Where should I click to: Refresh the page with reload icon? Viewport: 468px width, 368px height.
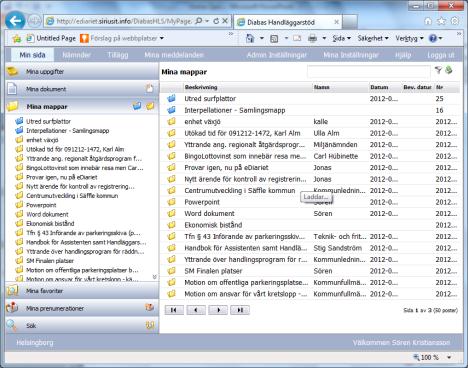pos(216,21)
